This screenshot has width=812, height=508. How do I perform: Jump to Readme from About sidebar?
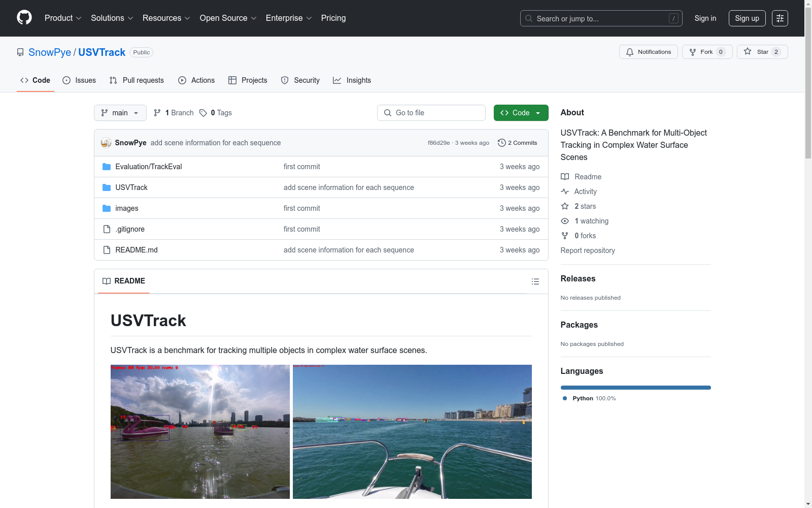pyautogui.click(x=581, y=177)
